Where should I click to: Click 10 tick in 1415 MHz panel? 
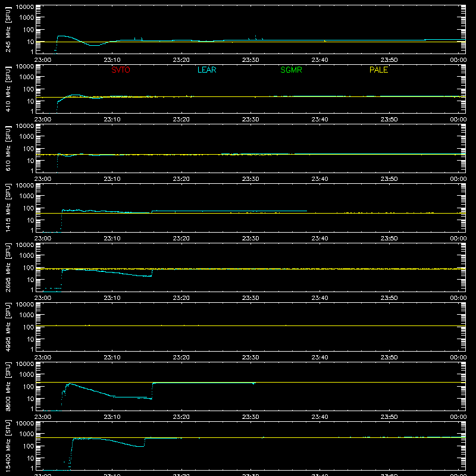(30, 220)
